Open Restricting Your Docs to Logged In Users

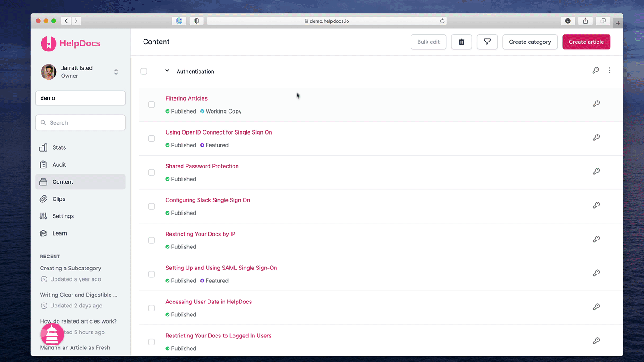point(218,336)
